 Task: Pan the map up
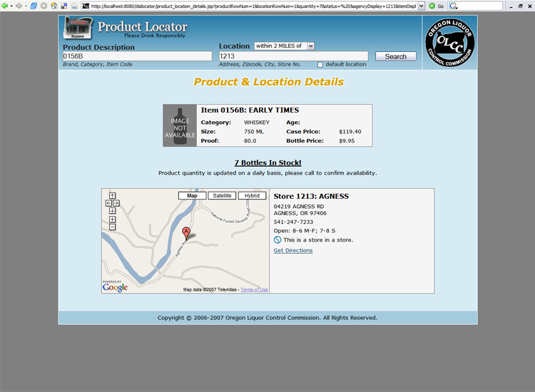[112, 196]
